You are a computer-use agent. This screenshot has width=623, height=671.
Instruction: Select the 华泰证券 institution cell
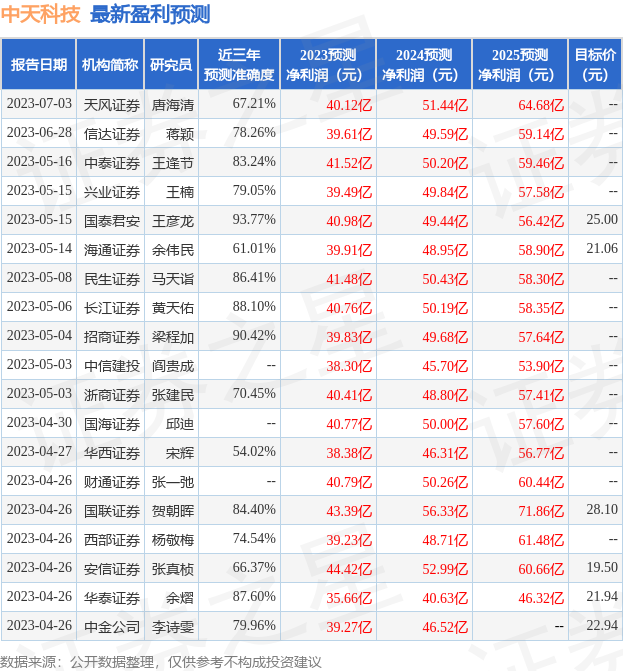click(x=112, y=598)
